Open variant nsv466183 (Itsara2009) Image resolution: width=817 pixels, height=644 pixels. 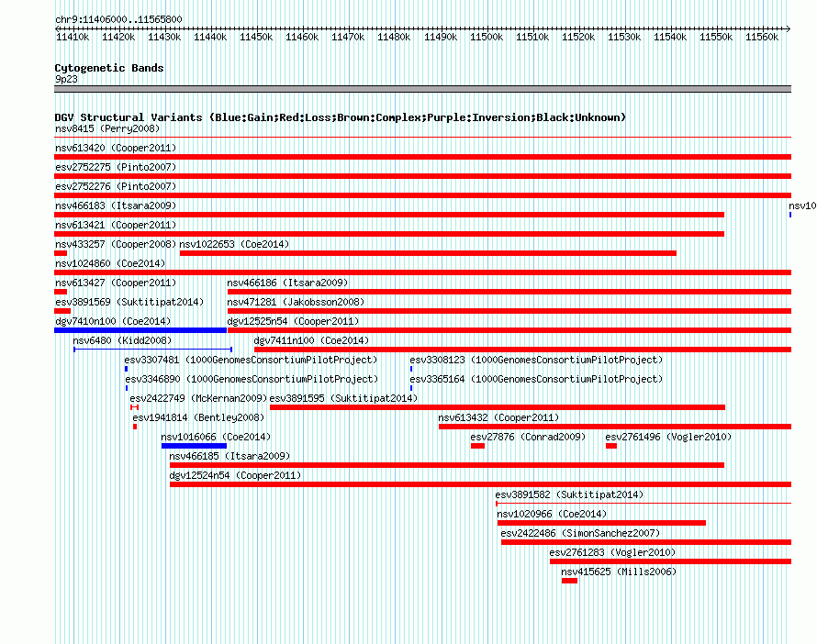(116, 205)
